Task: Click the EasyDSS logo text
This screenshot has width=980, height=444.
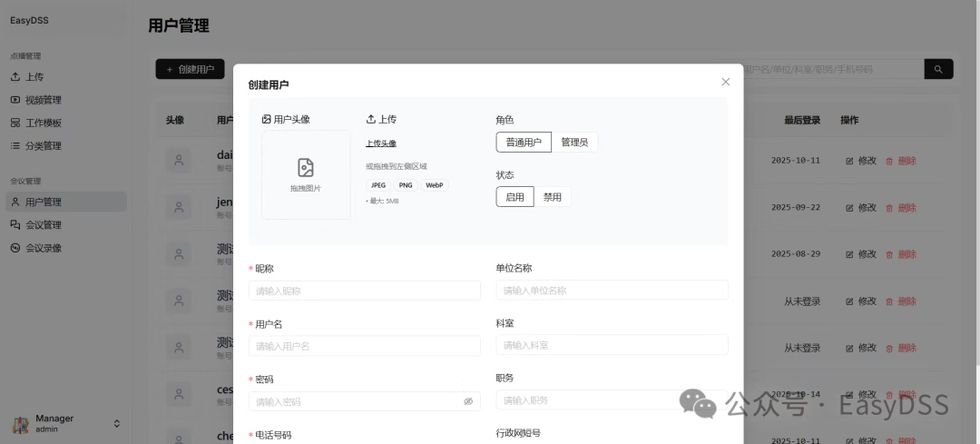Action: [29, 21]
